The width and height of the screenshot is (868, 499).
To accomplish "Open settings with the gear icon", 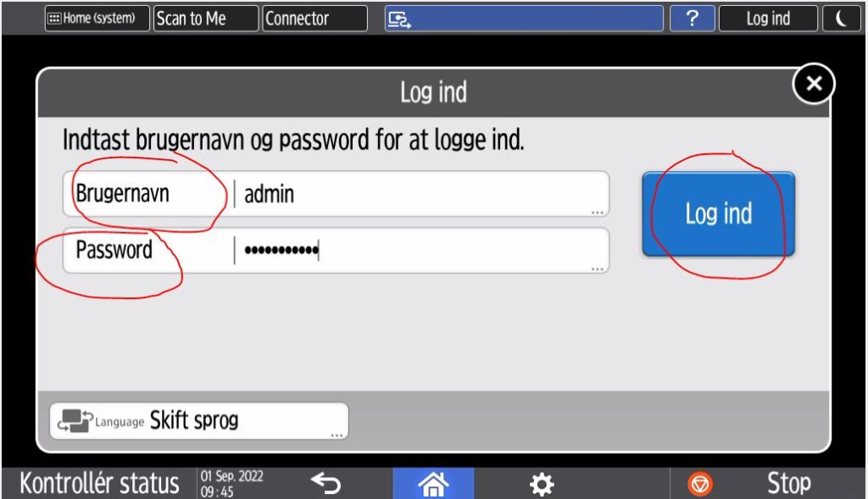I will click(x=542, y=484).
